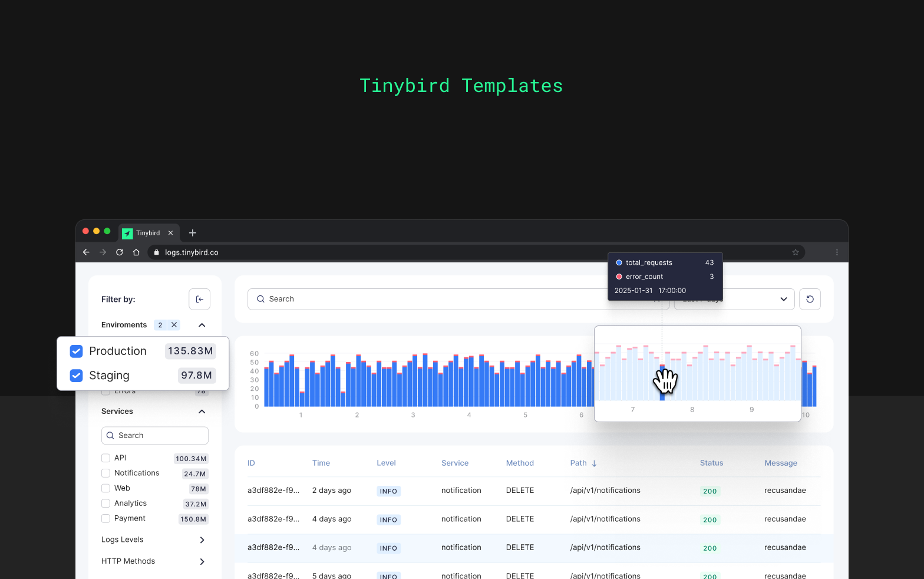
Task: Open the browser three-dot menu
Action: (x=837, y=252)
